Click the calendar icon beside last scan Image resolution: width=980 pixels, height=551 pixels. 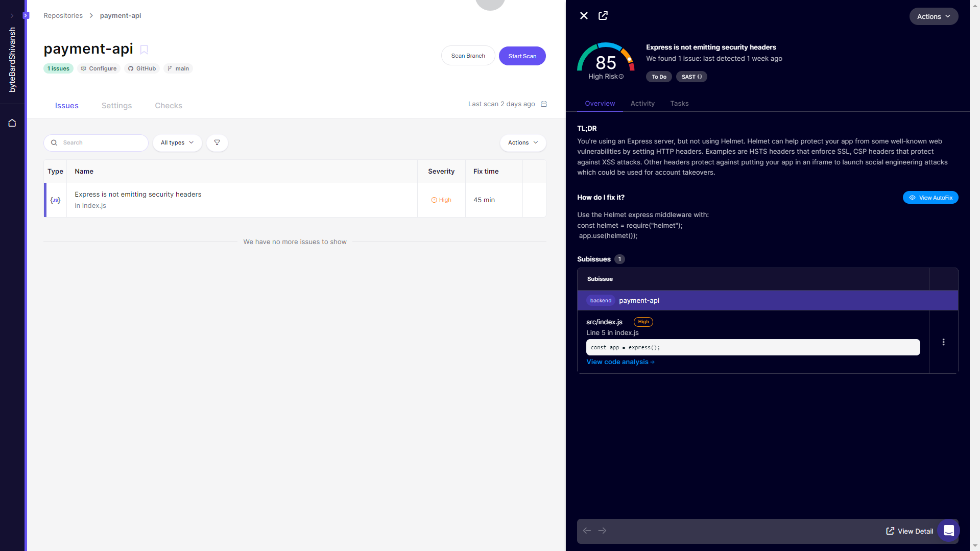[x=544, y=104]
